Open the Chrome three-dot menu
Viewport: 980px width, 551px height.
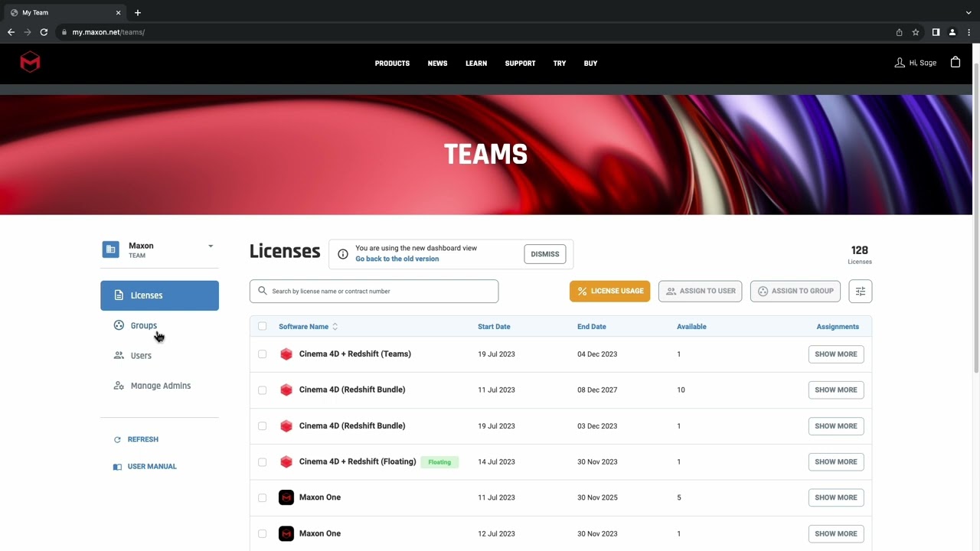(x=969, y=32)
